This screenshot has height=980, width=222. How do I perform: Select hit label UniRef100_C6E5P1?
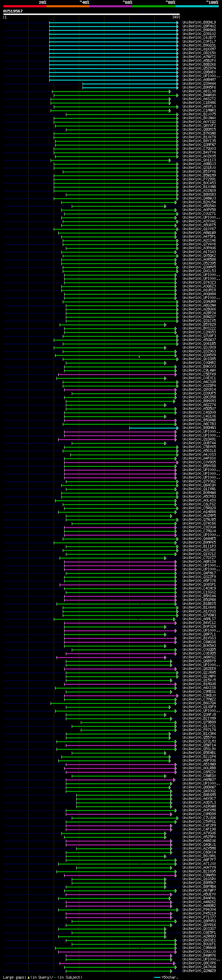coord(199,932)
